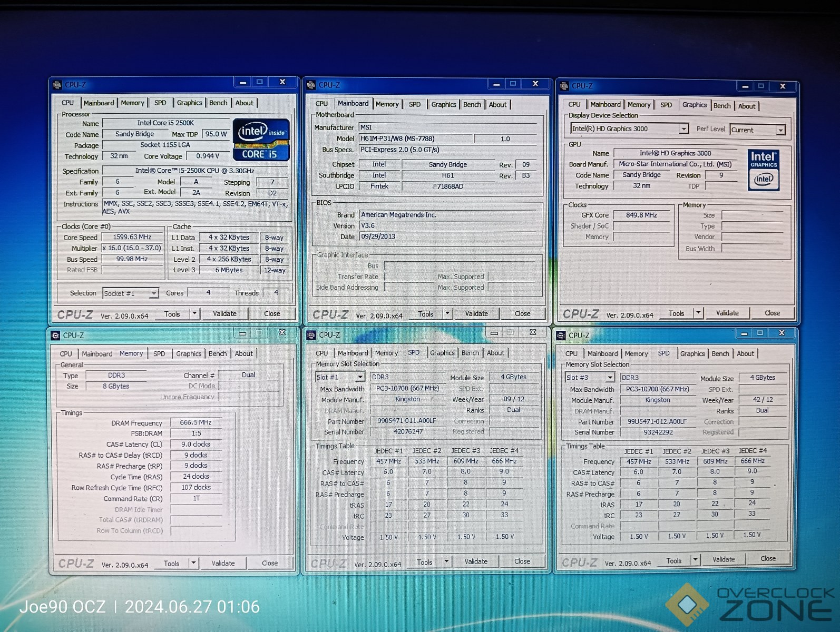Click memory Size 8 GBytes value
The image size is (840, 632).
tap(116, 386)
